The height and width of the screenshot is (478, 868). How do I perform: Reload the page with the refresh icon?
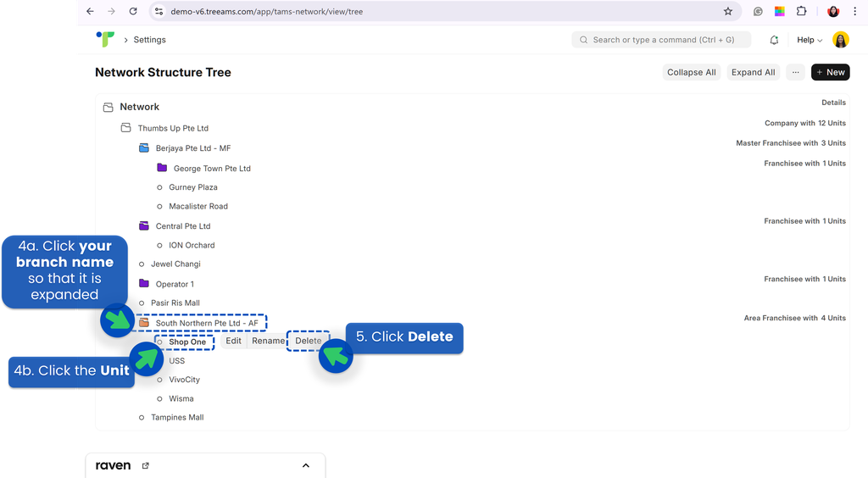tap(133, 11)
